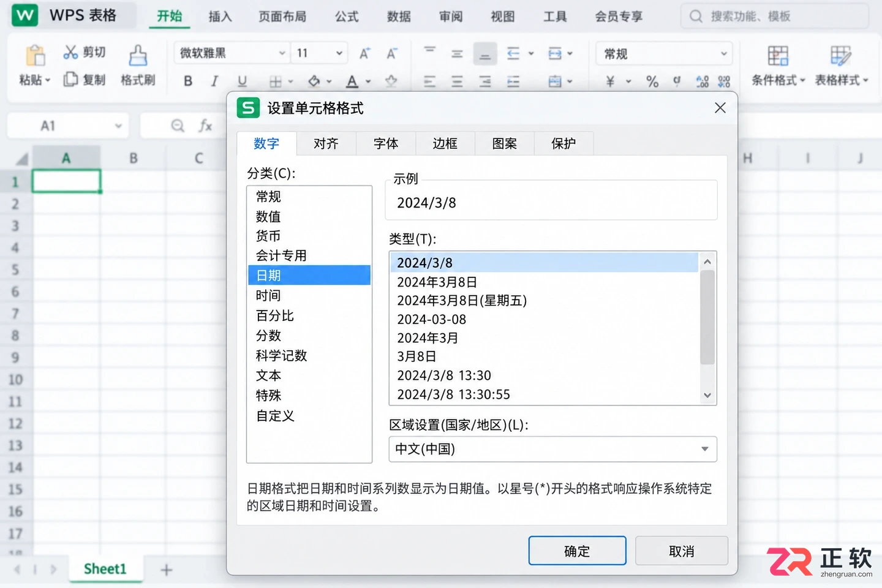Click the add new sheet plus icon
This screenshot has width=882, height=588.
point(166,570)
